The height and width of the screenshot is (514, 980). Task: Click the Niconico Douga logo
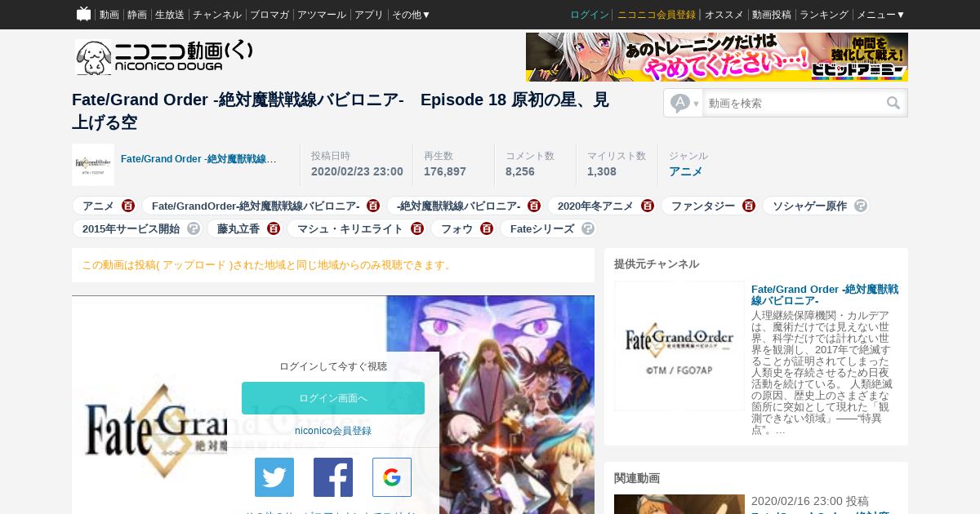click(164, 57)
